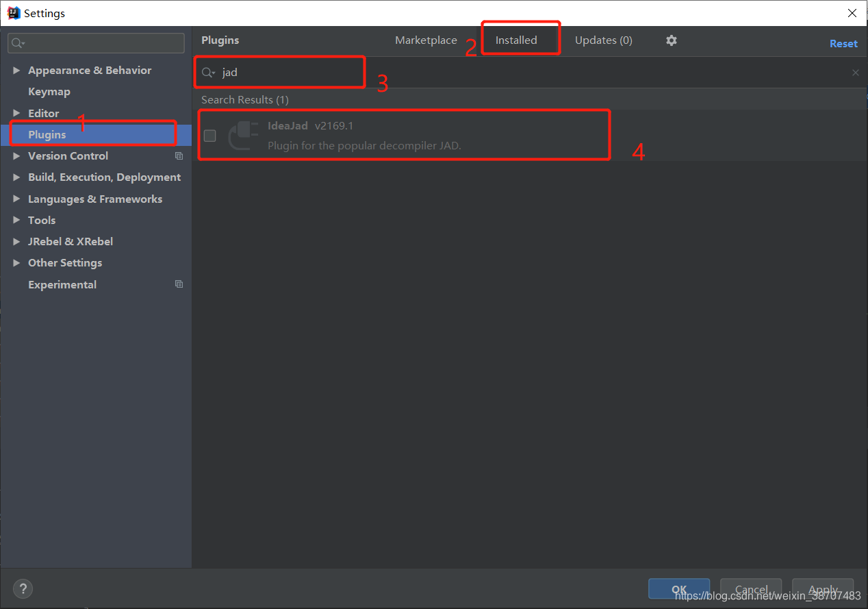Click the IdeaJad plugin plug icon
The width and height of the screenshot is (868, 609).
point(243,135)
